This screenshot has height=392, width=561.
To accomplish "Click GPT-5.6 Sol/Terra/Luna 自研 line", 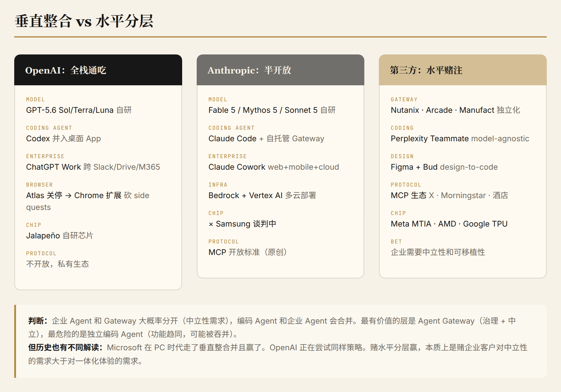I will click(x=79, y=110).
